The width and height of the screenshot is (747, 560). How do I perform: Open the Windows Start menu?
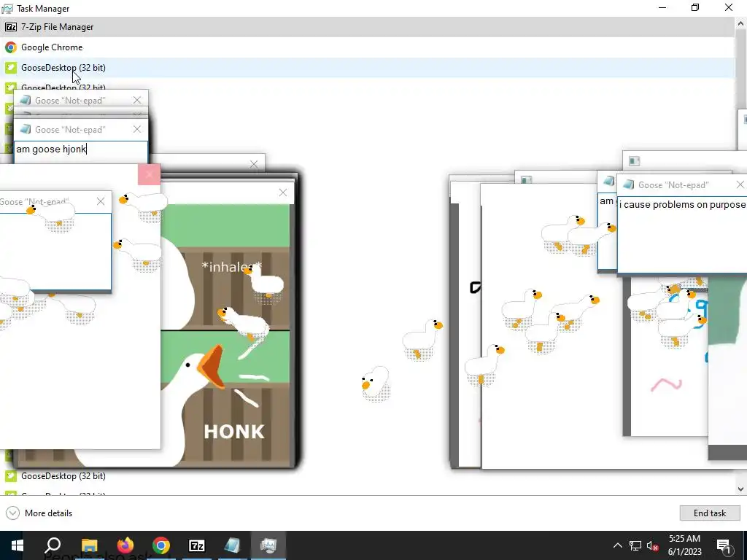pyautogui.click(x=18, y=545)
